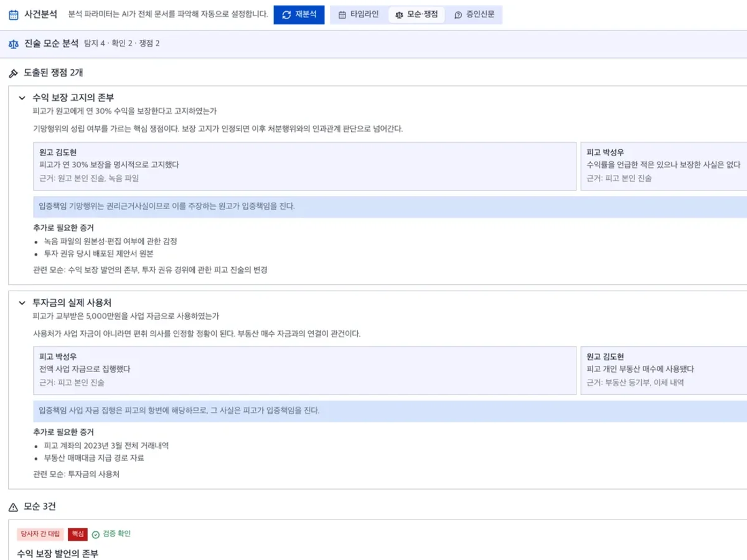This screenshot has height=560, width=747.
Task: Click the 진술 모순 분석 panel title
Action: click(x=51, y=44)
